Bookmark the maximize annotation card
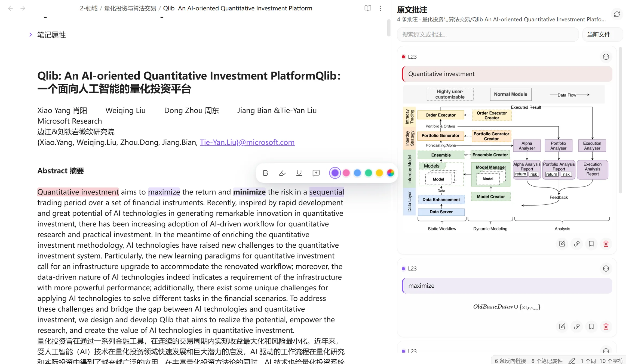This screenshot has height=364, width=626. pos(591,326)
